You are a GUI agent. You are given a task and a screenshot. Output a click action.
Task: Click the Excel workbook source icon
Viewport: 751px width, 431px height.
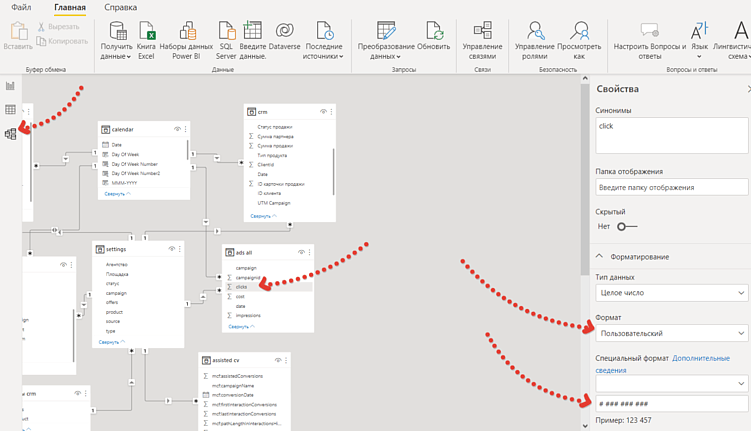[146, 37]
